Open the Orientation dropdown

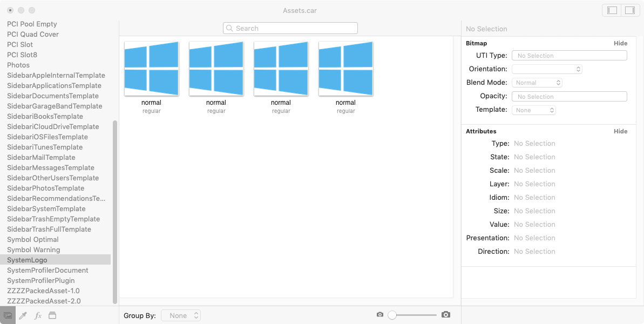pos(547,69)
